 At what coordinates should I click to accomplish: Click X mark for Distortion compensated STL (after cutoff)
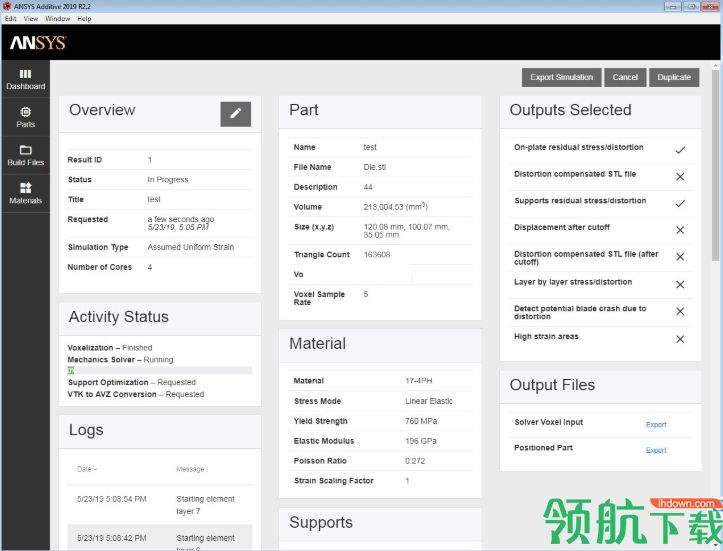coord(680,256)
